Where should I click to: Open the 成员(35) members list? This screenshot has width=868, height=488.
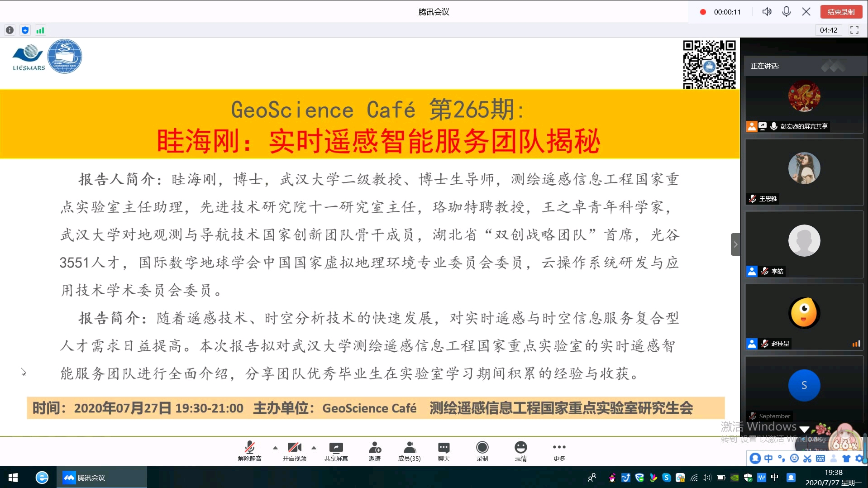[x=410, y=451]
